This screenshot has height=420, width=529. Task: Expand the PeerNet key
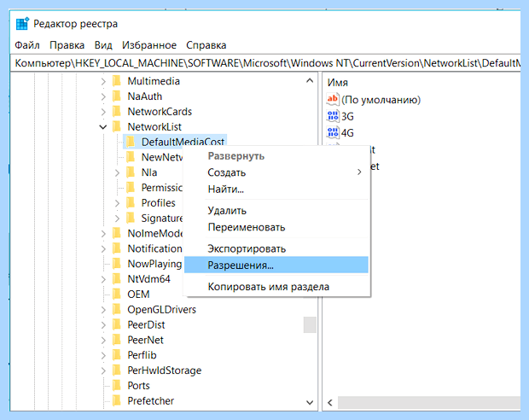(103, 341)
